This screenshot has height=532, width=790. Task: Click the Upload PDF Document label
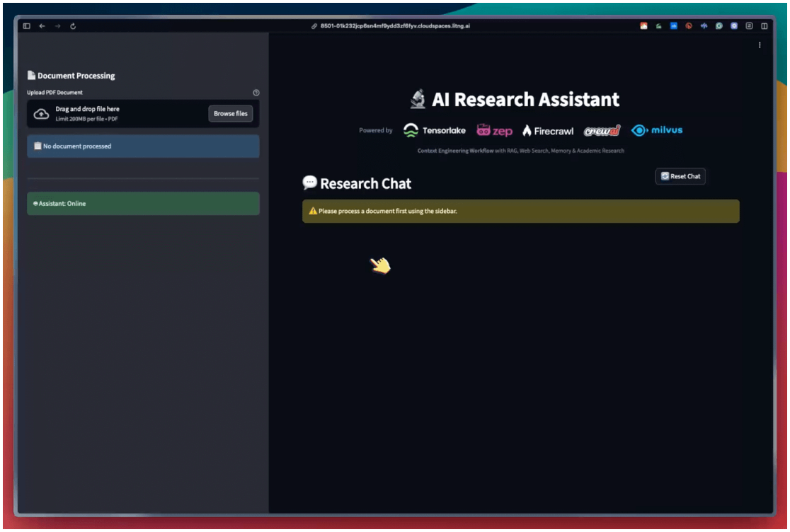tap(55, 93)
